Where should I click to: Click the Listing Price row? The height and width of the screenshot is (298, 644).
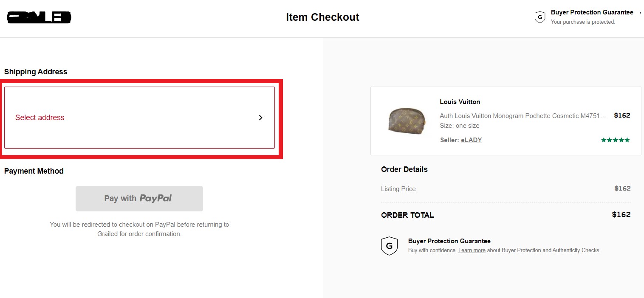(x=398, y=188)
